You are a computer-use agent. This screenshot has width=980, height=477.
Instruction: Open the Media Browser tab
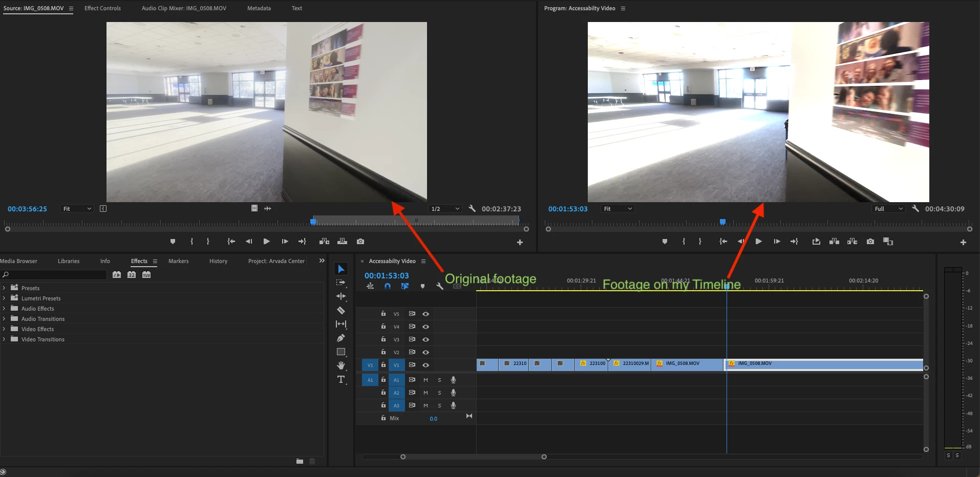(18, 261)
